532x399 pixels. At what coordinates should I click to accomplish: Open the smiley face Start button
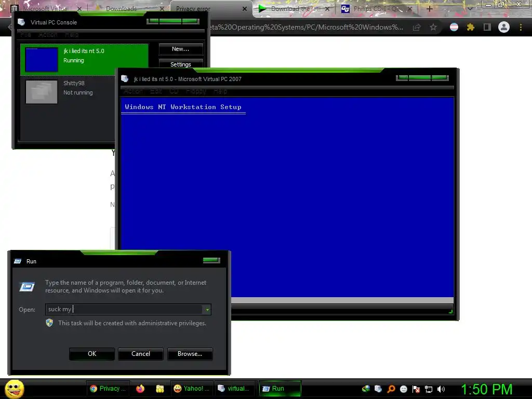coord(15,389)
